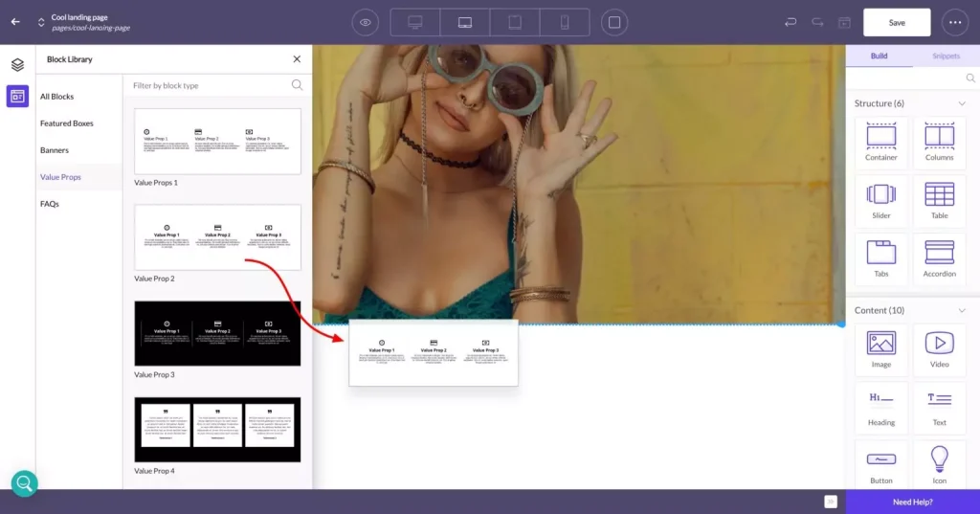Viewport: 980px width, 514px height.
Task: Switch to mobile phone viewport
Action: click(x=565, y=23)
